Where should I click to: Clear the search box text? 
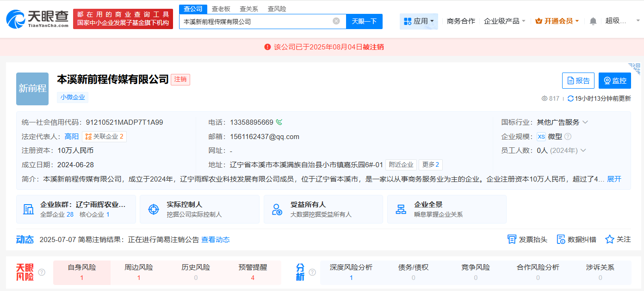pos(336,21)
